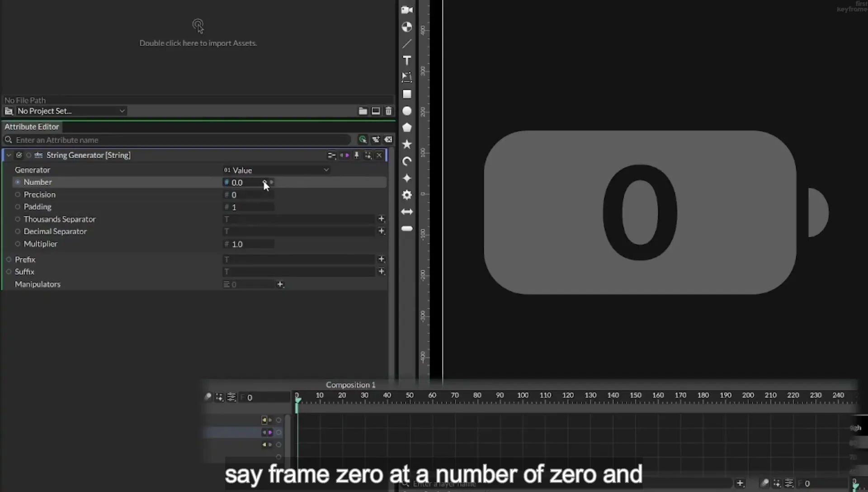This screenshot has height=492, width=868.
Task: Click the camera tool icon
Action: (407, 9)
